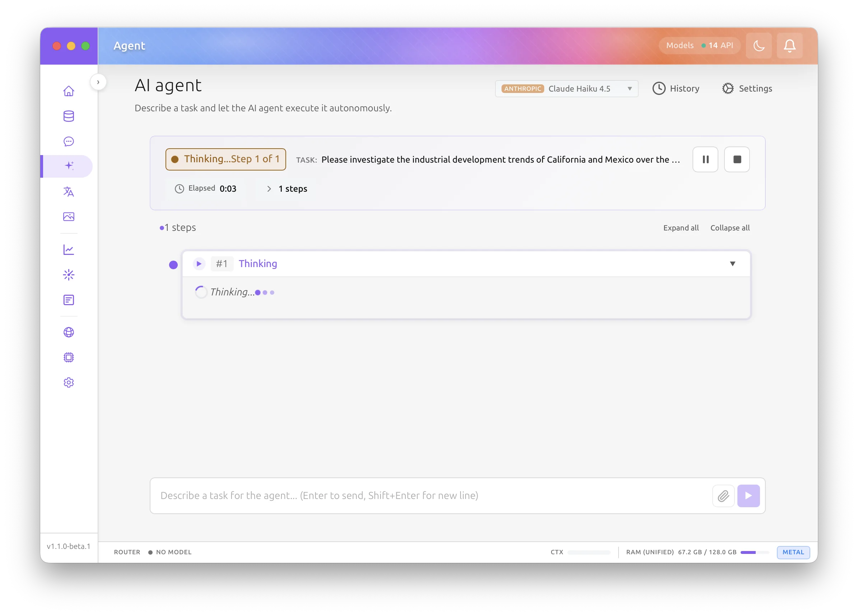The height and width of the screenshot is (616, 858).
Task: Open agent History
Action: [x=676, y=89]
